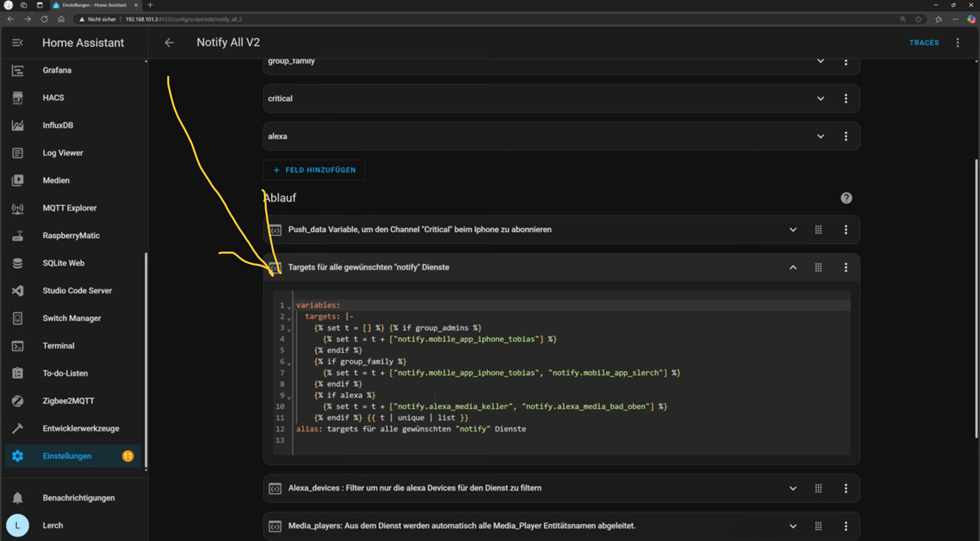Image resolution: width=980 pixels, height=541 pixels.
Task: Open the Benachrichtigungen bell
Action: point(17,497)
